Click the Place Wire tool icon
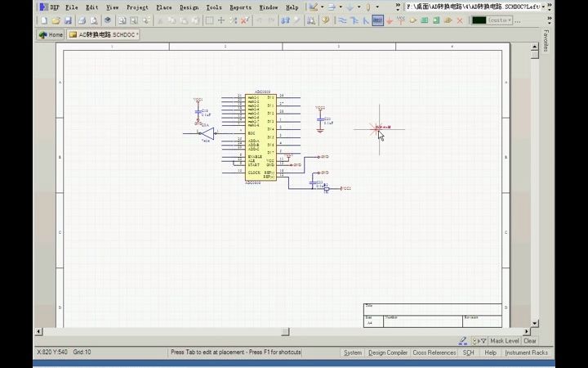 [x=342, y=20]
